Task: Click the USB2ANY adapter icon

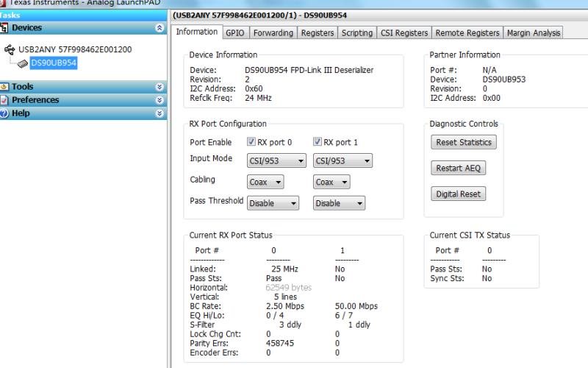Action: coord(10,49)
